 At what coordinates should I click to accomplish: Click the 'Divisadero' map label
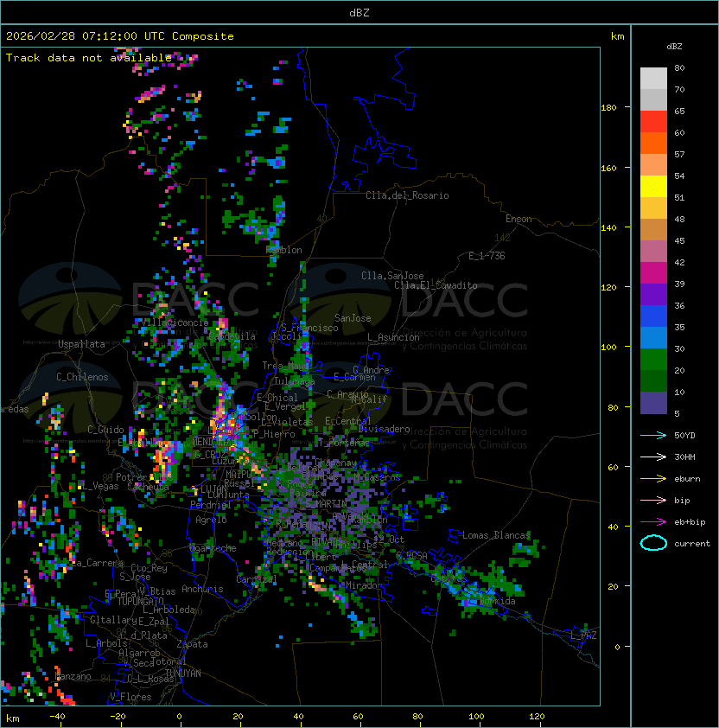point(385,429)
